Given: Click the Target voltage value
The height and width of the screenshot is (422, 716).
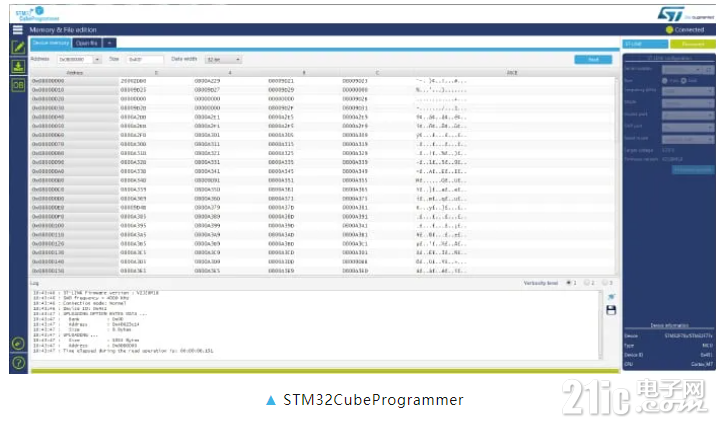Looking at the screenshot, I should click(668, 150).
